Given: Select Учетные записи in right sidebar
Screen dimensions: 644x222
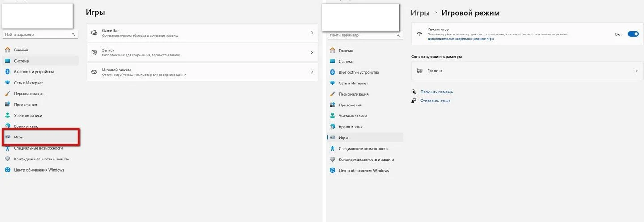Looking at the screenshot, I should point(365,116).
